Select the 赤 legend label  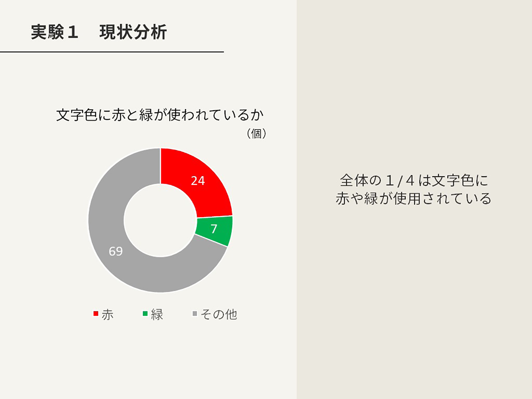108,315
